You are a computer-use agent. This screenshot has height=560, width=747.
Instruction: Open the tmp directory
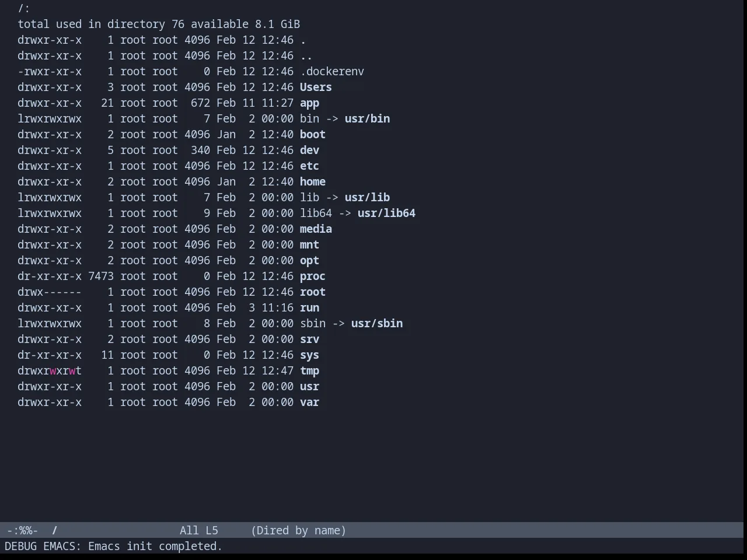(x=309, y=370)
